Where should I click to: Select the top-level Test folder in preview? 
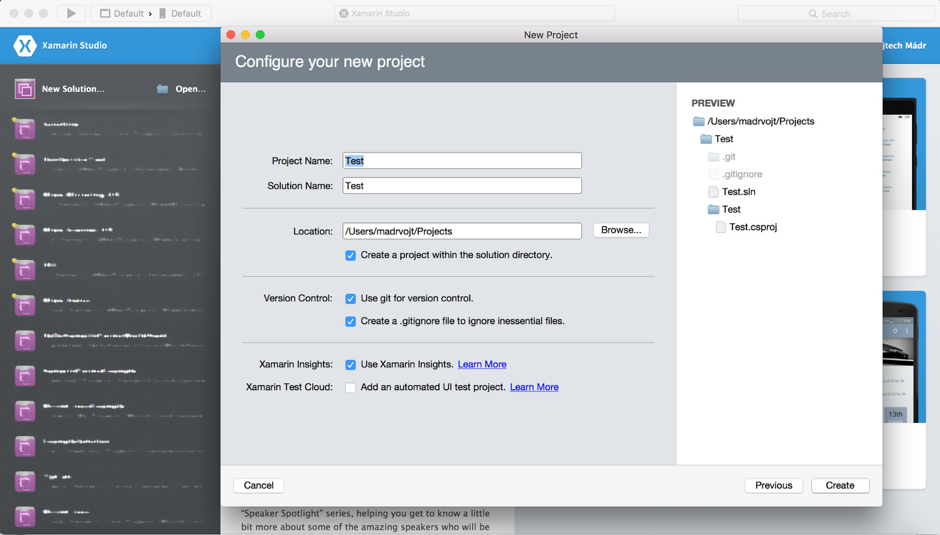click(724, 139)
